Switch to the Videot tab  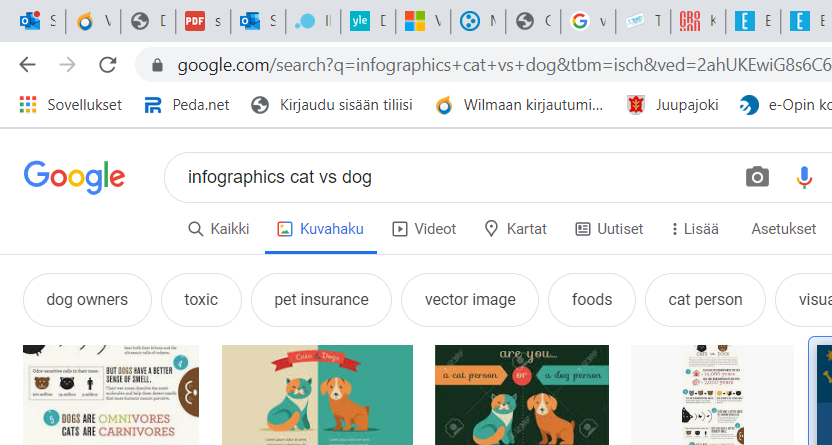pyautogui.click(x=424, y=229)
